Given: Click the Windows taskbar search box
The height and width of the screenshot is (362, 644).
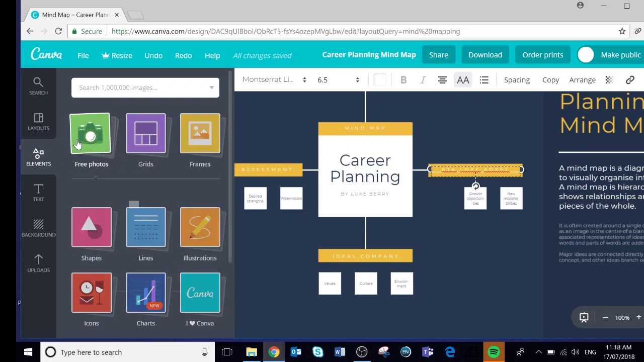Looking at the screenshot, I should pyautogui.click(x=127, y=352).
